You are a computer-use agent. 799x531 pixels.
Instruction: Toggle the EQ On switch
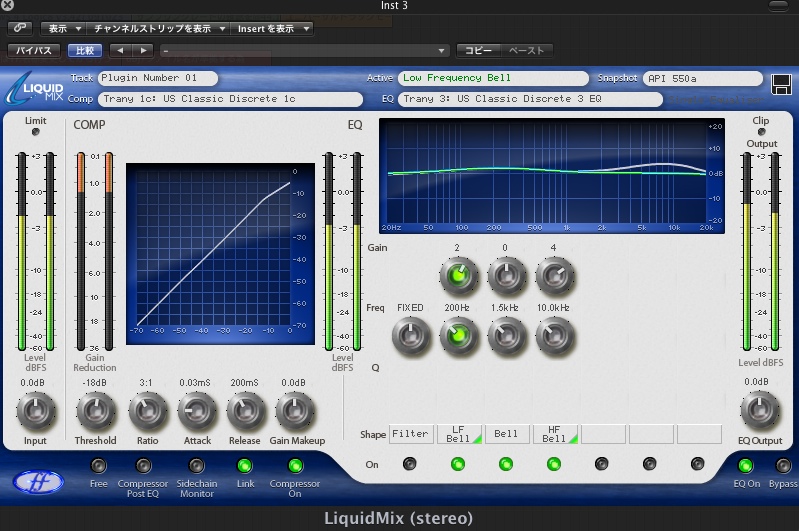(x=745, y=465)
